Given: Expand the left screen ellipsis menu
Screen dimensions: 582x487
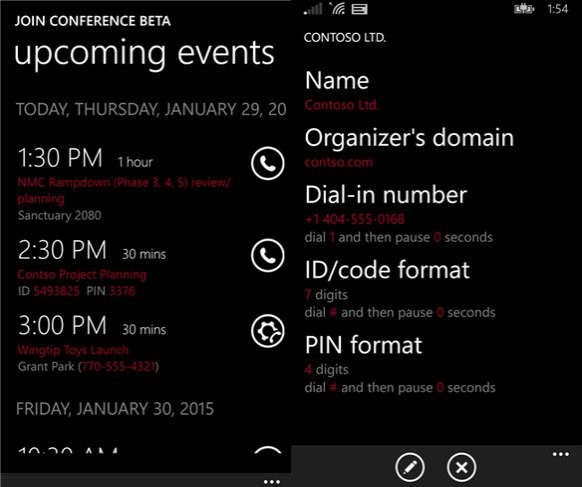Looking at the screenshot, I should click(x=272, y=482).
